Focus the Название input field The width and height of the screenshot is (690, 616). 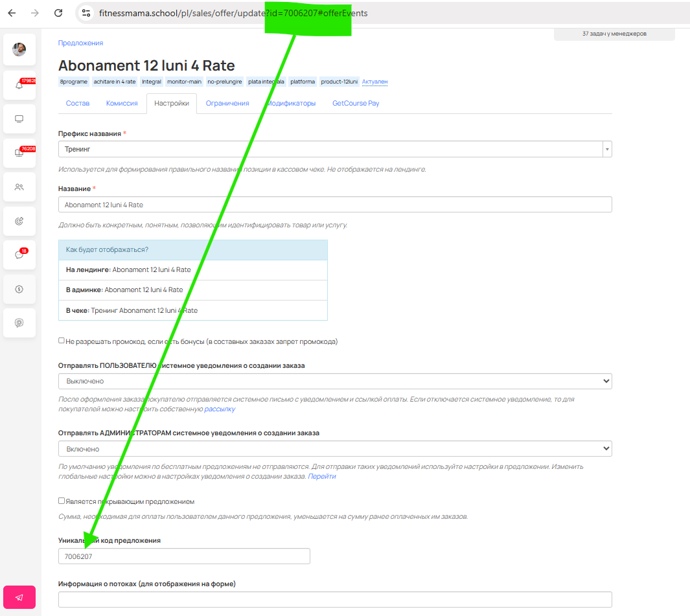pyautogui.click(x=335, y=205)
